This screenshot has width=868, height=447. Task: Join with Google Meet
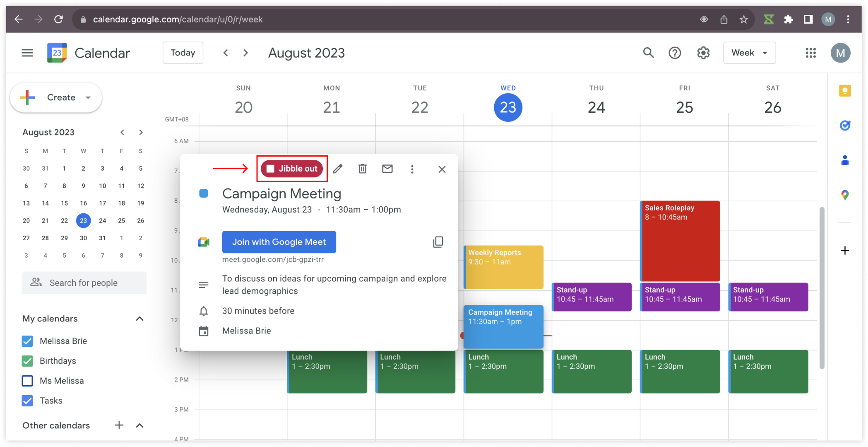point(279,242)
